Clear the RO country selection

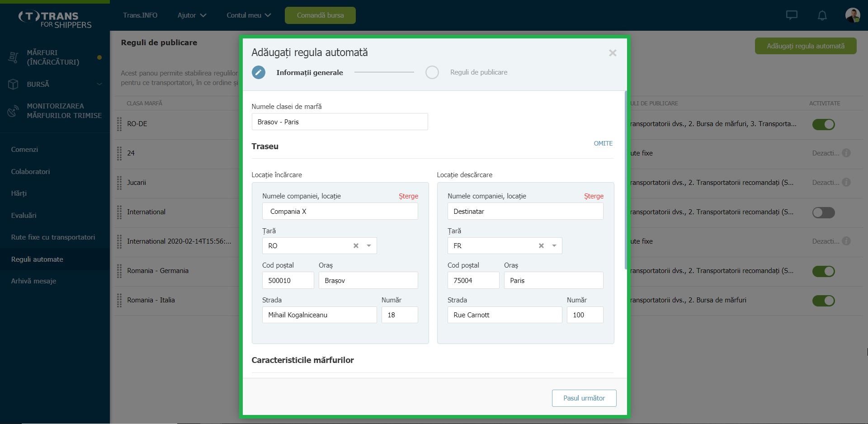click(x=356, y=246)
